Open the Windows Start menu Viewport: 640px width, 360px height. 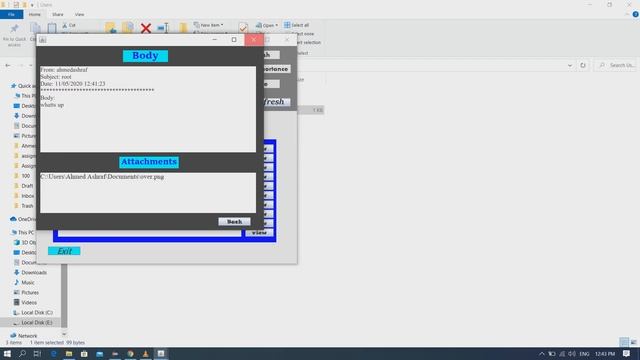tap(7, 354)
